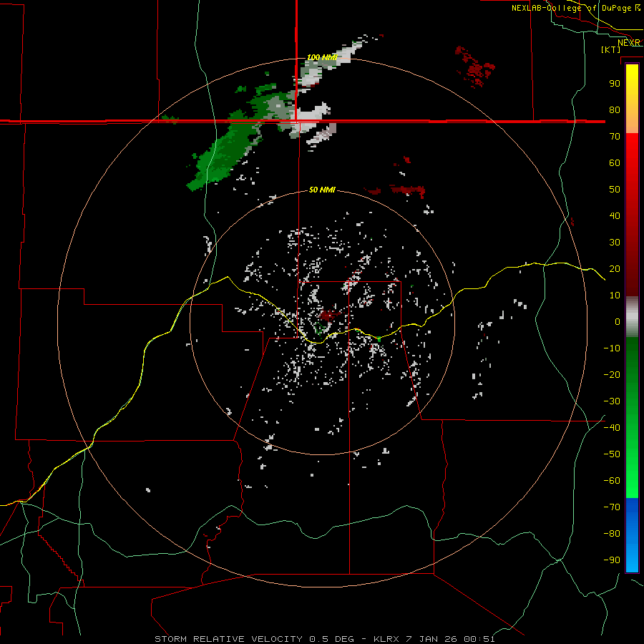Click the -50 value on the velocity scale
Image resolution: width=644 pixels, height=644 pixels.
click(x=612, y=454)
